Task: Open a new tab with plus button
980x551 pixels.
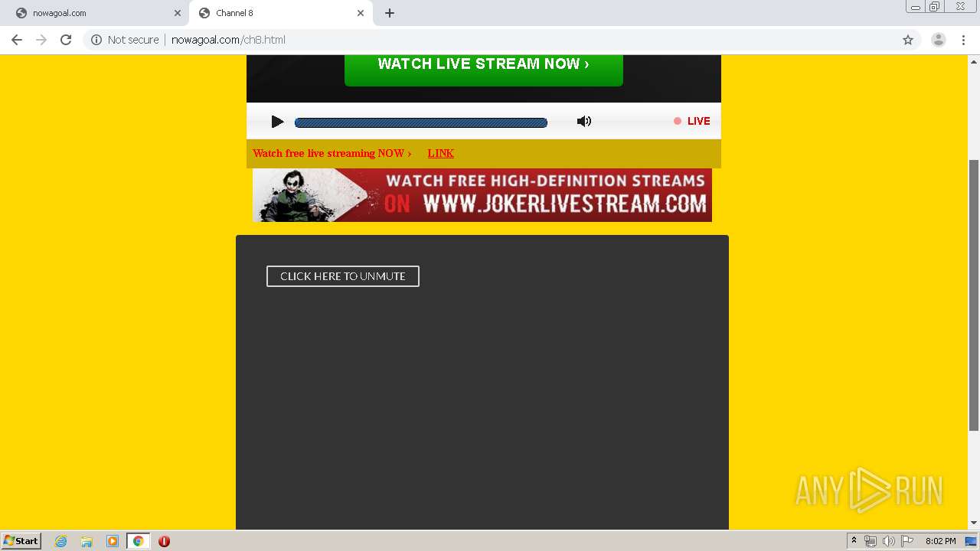Action: 390,13
